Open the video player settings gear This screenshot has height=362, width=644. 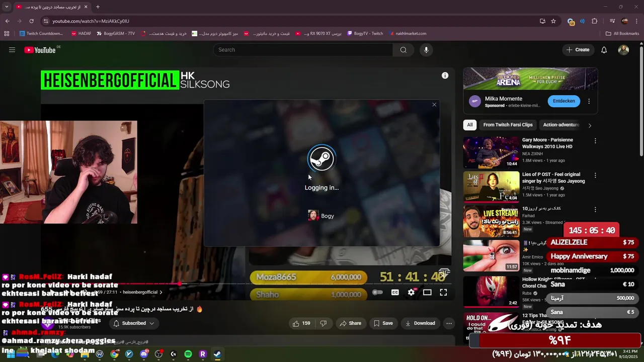pyautogui.click(x=411, y=292)
